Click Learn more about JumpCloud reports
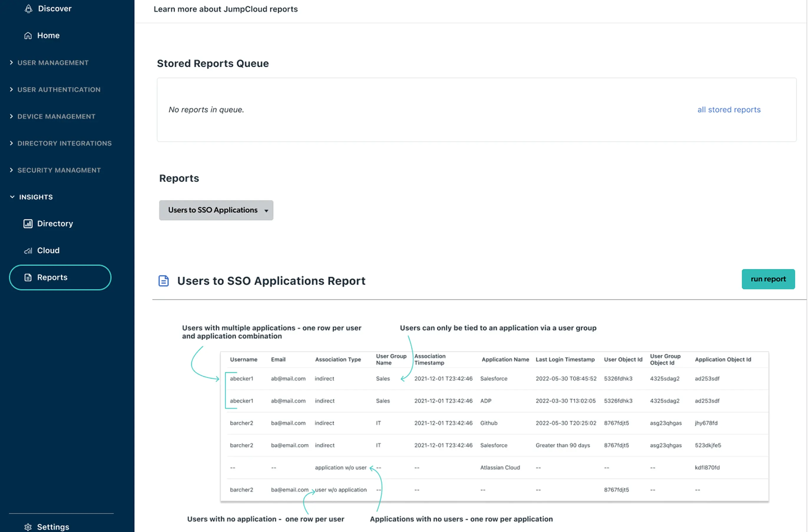Viewport: 808px width, 532px height. (226, 9)
